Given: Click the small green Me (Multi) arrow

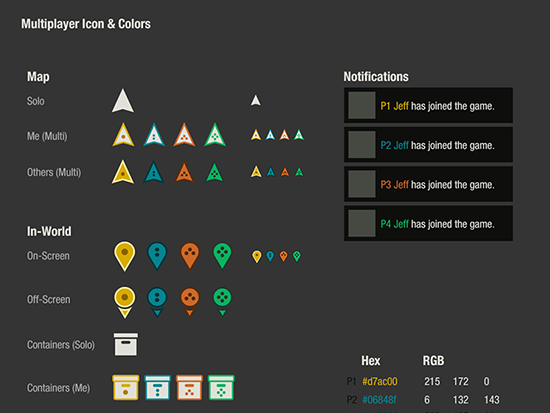Looking at the screenshot, I should coord(299,135).
